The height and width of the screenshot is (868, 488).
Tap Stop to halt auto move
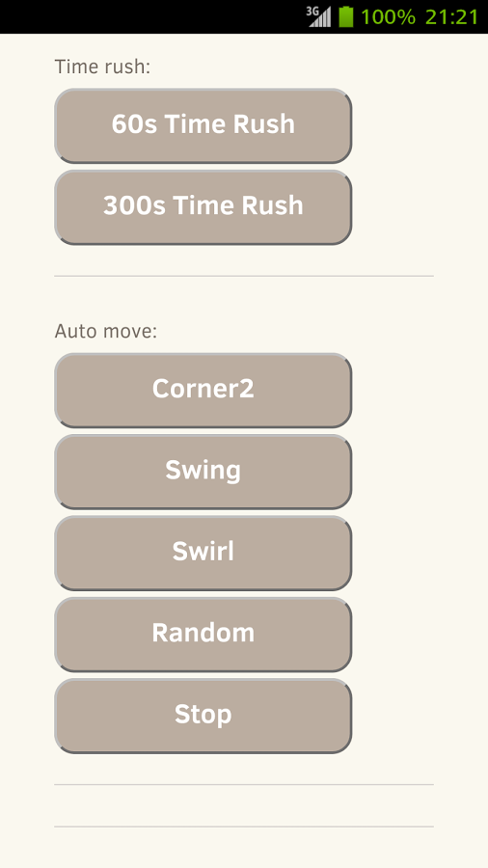203,716
